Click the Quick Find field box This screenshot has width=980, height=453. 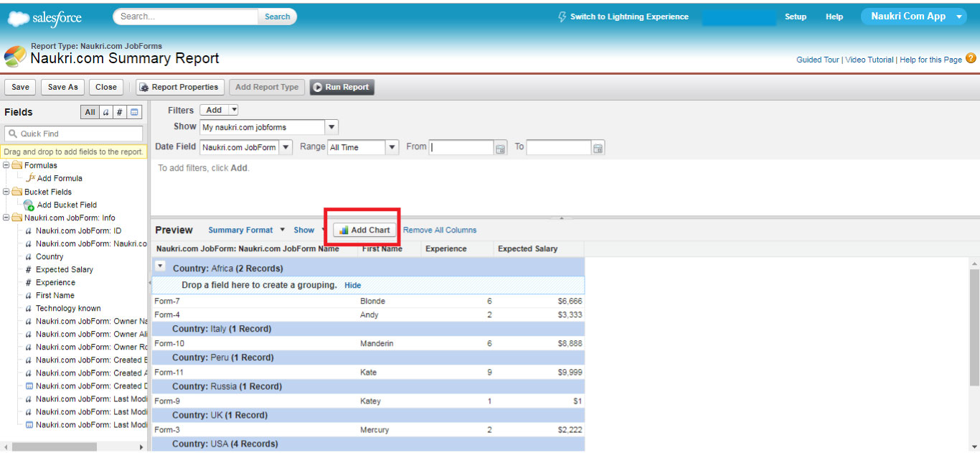click(x=74, y=134)
